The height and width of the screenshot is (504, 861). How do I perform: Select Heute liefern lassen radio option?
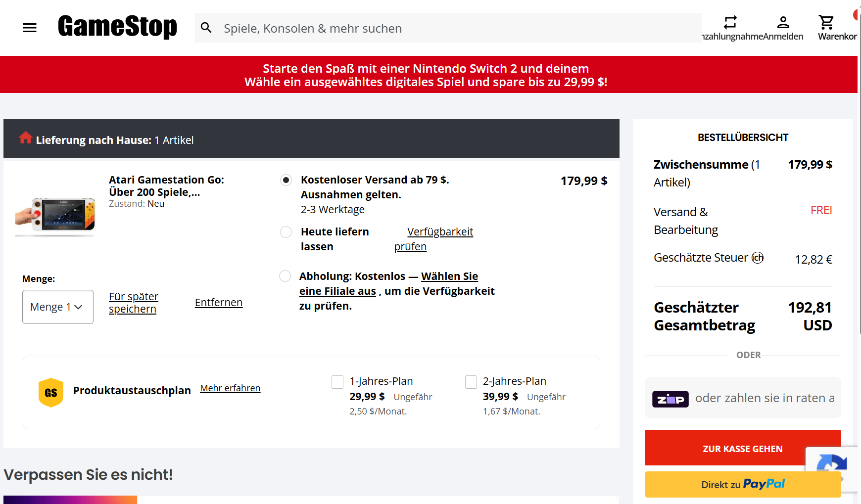[286, 232]
